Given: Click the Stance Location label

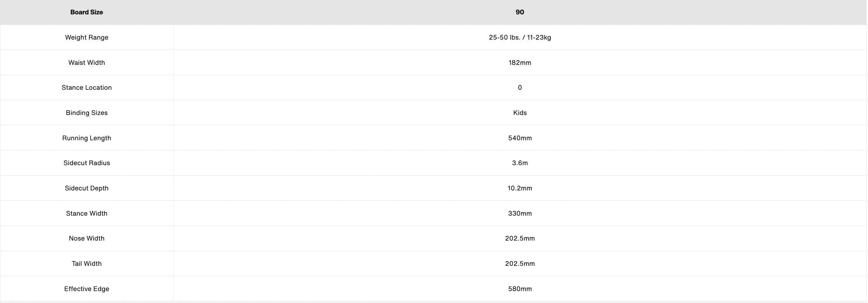Looking at the screenshot, I should (x=87, y=88).
